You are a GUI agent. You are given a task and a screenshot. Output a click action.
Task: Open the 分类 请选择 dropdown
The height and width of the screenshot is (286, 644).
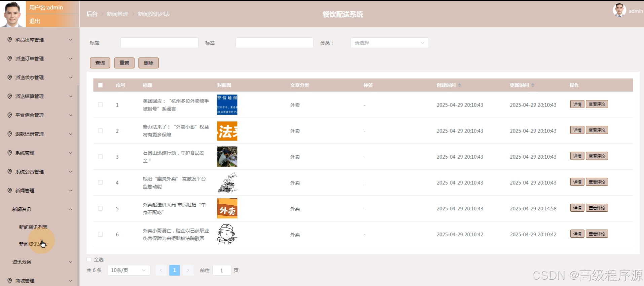pyautogui.click(x=390, y=43)
